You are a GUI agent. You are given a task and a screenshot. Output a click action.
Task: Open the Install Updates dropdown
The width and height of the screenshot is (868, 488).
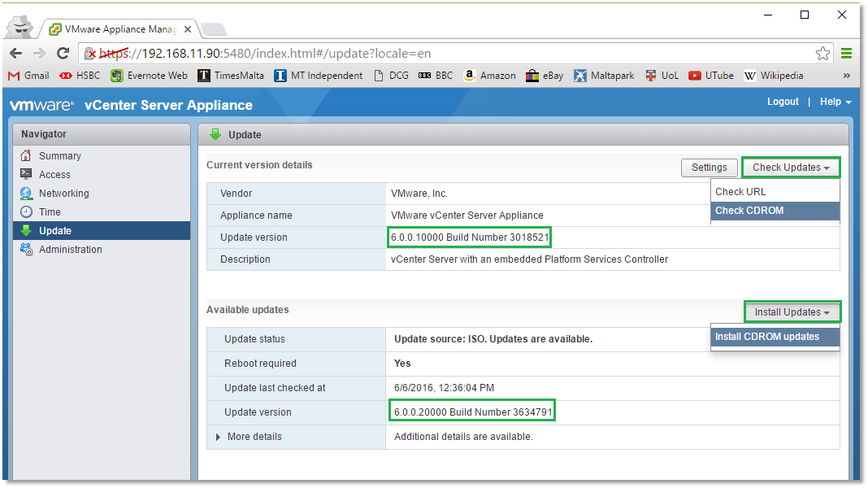(x=792, y=312)
